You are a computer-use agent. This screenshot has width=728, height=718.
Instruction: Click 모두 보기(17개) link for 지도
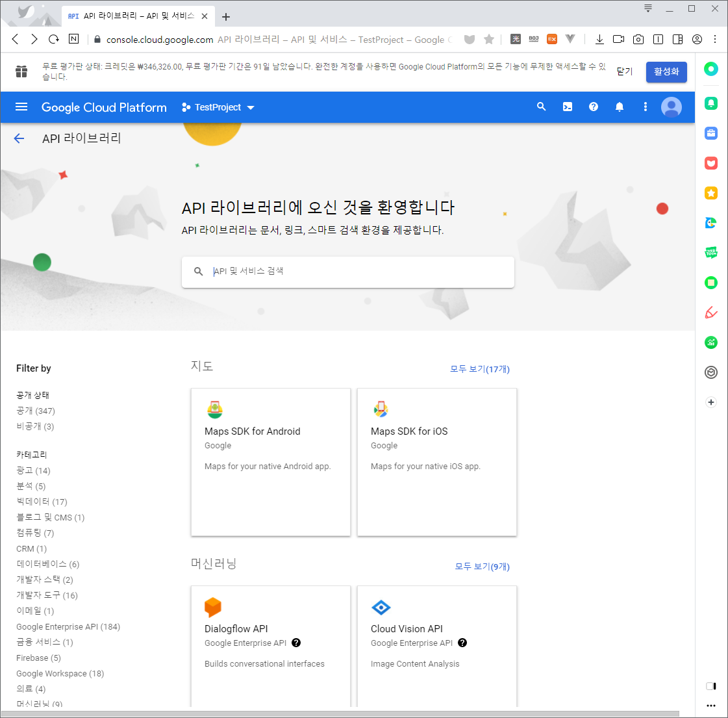(480, 369)
